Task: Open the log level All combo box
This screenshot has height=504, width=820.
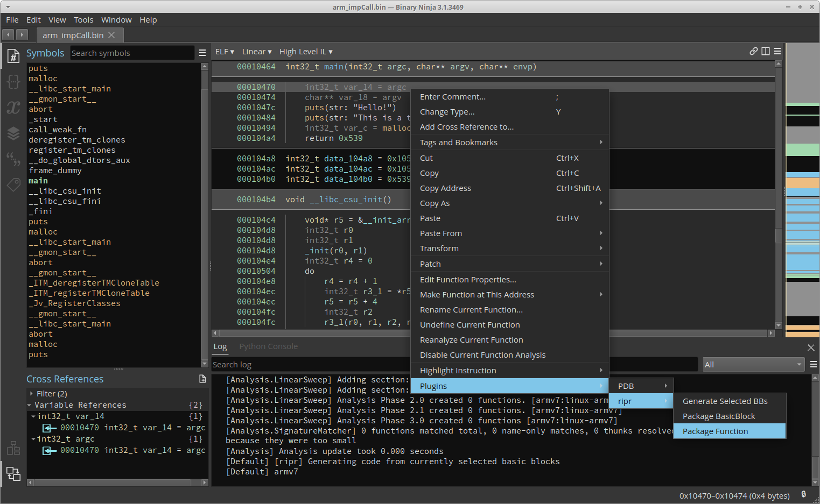Action: 753,365
